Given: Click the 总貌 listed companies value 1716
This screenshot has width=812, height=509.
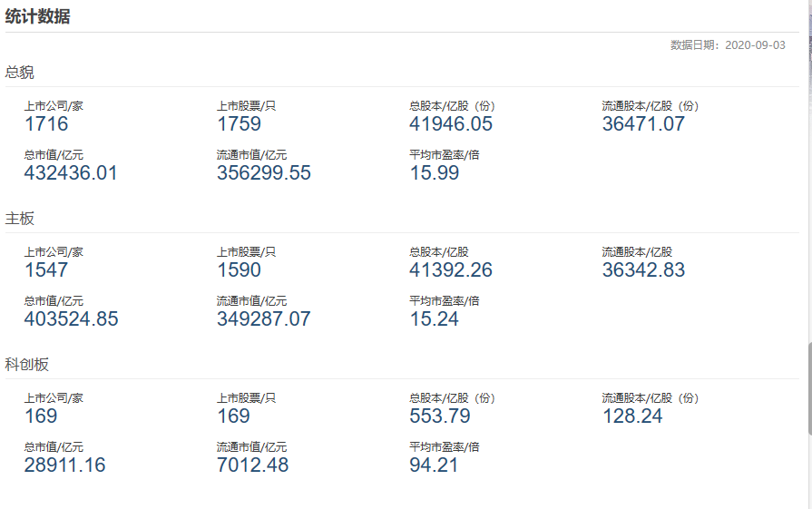Looking at the screenshot, I should click(x=46, y=124).
